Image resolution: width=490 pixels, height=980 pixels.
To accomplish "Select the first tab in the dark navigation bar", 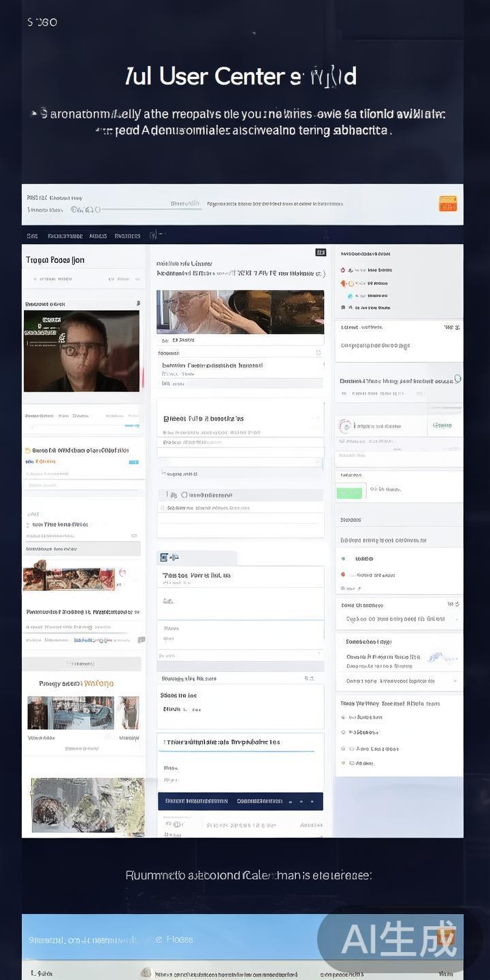I will (32, 236).
